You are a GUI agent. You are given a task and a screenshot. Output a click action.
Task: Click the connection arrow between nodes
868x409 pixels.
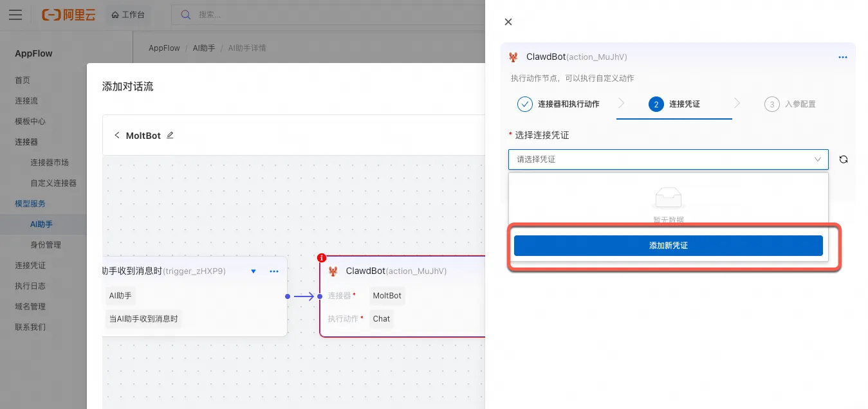point(304,296)
